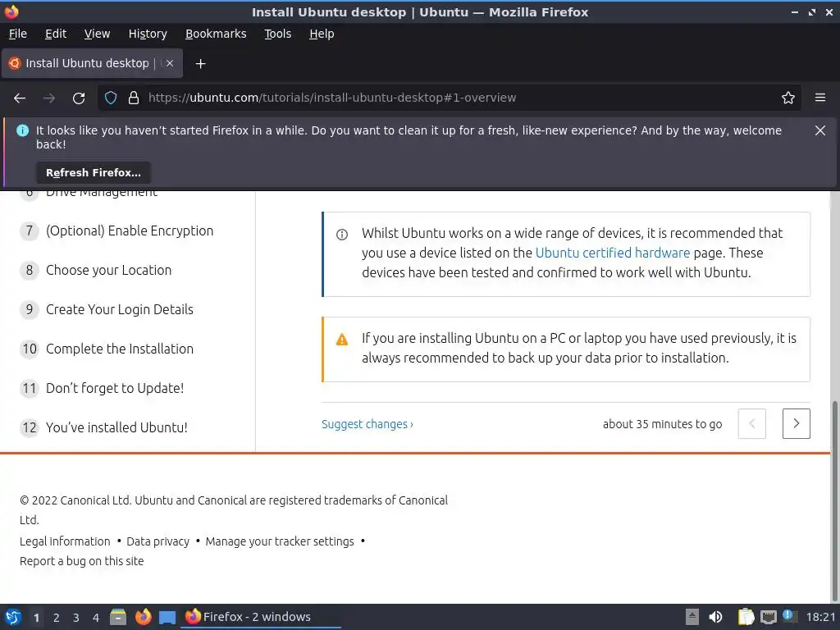Open the Ubuntu certified hardware link

[612, 253]
